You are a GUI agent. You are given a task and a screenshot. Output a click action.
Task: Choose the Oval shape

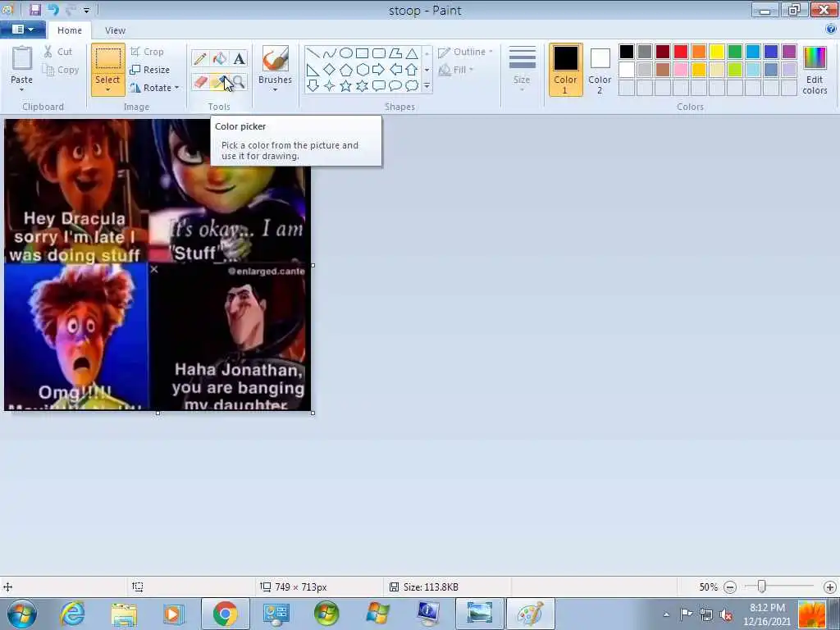346,53
